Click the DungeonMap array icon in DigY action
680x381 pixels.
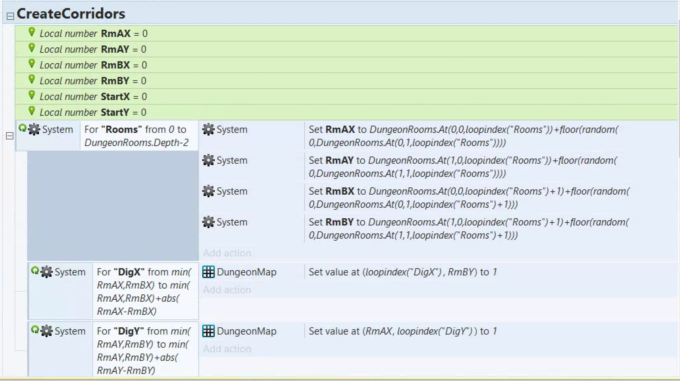pyautogui.click(x=209, y=331)
